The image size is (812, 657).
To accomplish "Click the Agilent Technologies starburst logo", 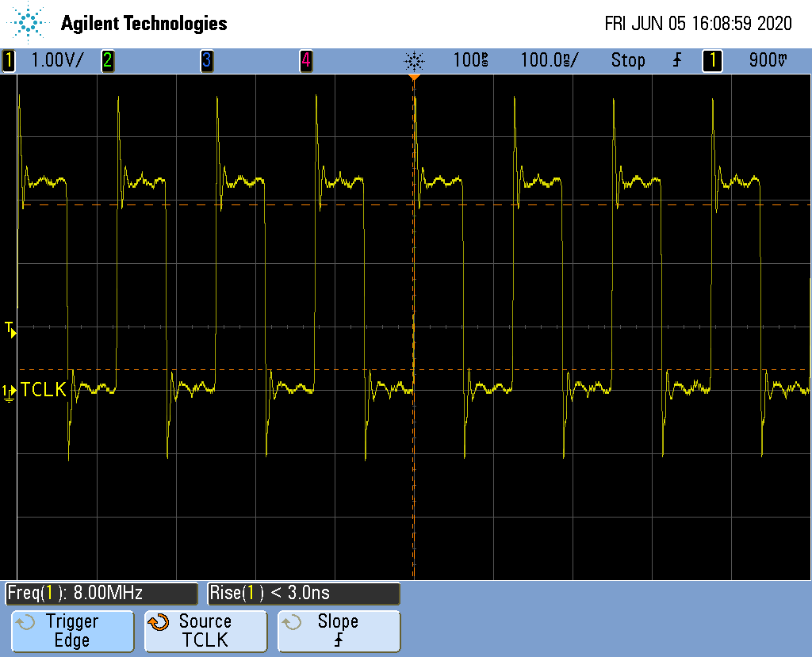I will coord(29,23).
